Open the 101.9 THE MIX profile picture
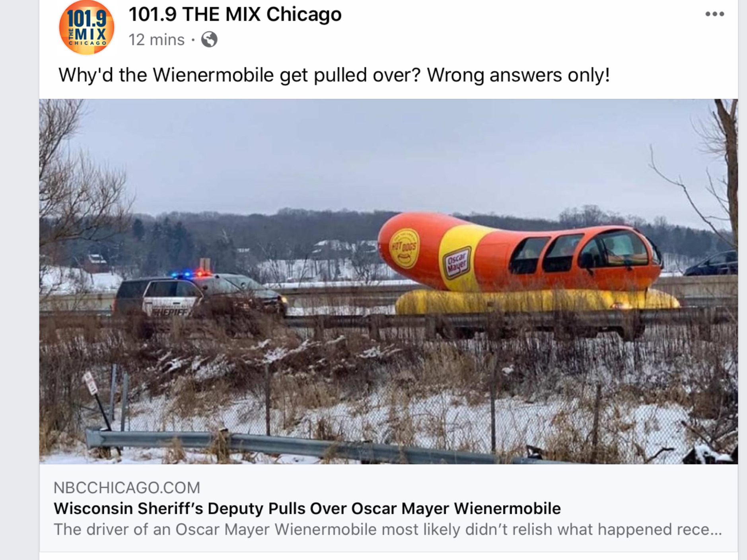This screenshot has width=747, height=560. point(87,27)
